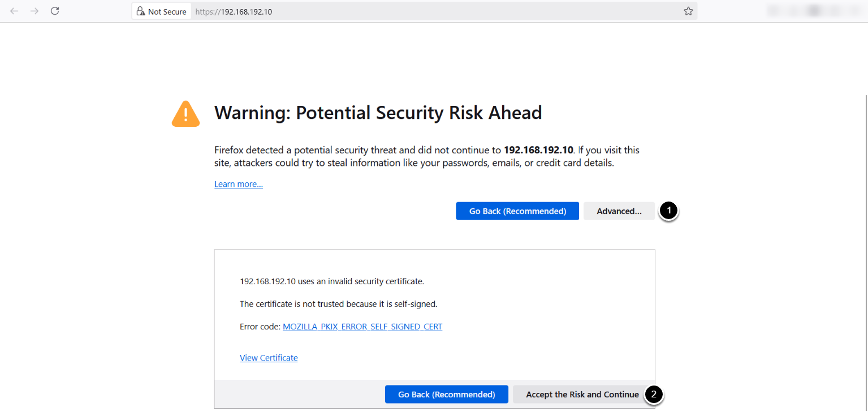Click the self-signed certificate explanation text

[338, 304]
